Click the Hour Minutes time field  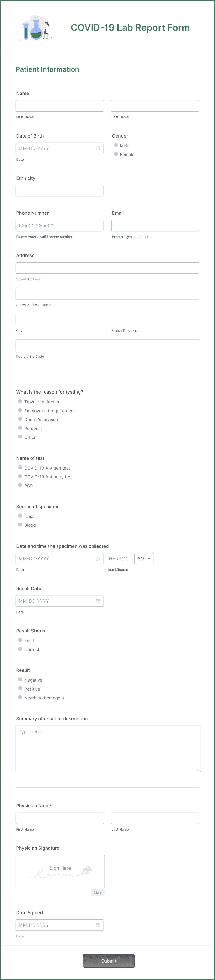(x=119, y=558)
